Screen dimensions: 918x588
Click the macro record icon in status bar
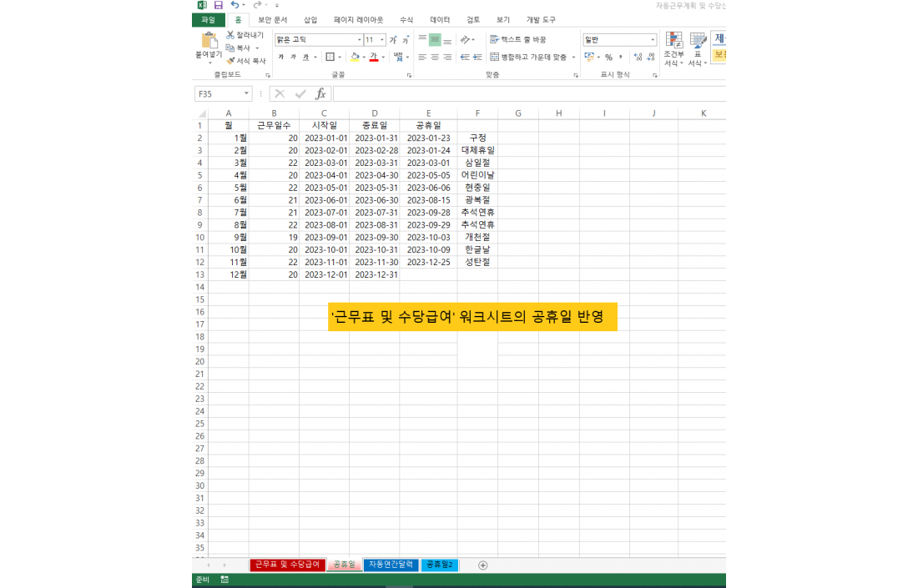click(224, 580)
